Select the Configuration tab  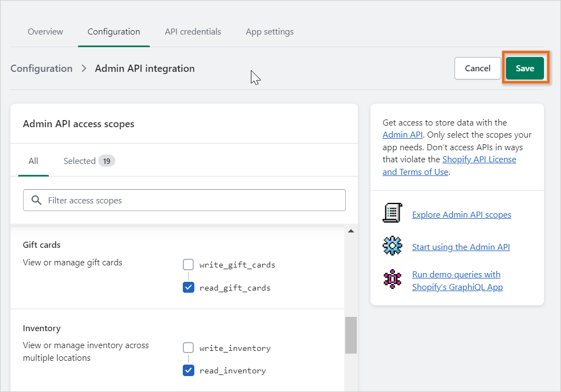pos(114,31)
